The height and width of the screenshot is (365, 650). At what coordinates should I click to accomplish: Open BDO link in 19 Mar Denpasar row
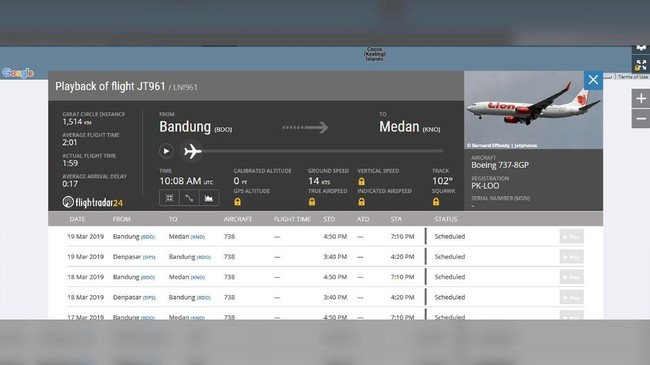point(204,258)
